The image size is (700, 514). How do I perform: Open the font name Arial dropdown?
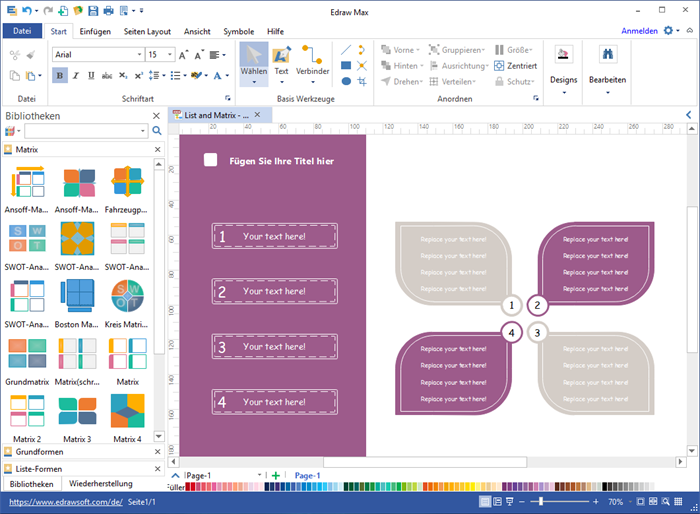pos(138,54)
